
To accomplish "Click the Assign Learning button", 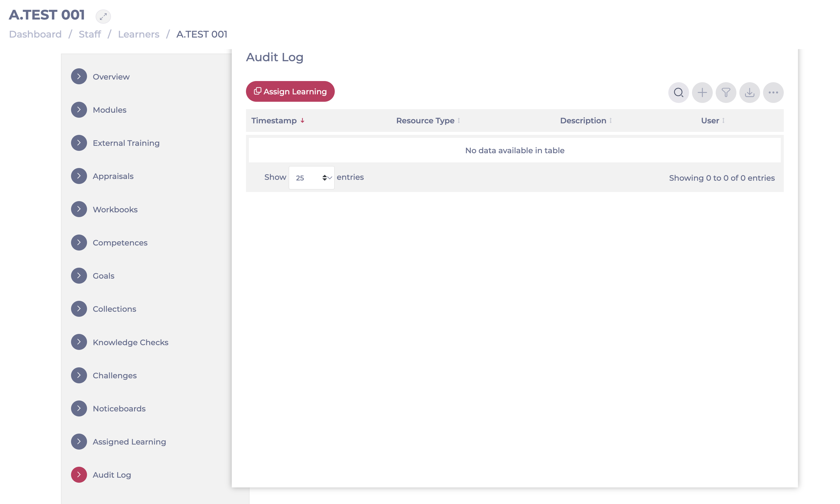I will point(290,91).
